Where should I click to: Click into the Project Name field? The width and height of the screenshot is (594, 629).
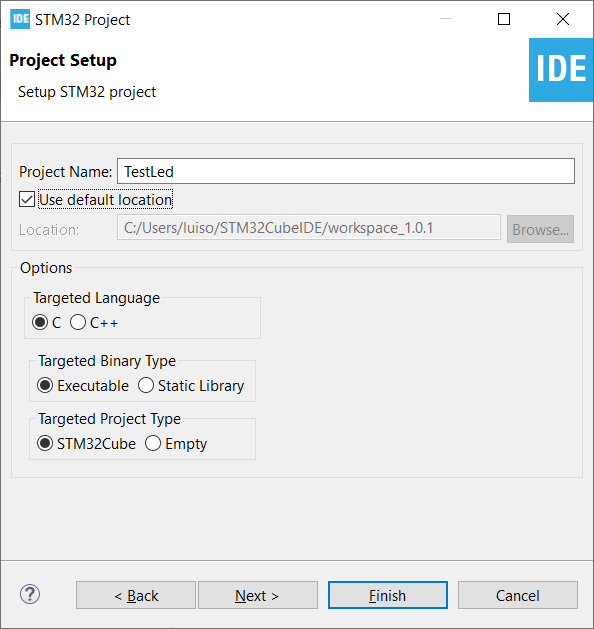click(x=346, y=171)
